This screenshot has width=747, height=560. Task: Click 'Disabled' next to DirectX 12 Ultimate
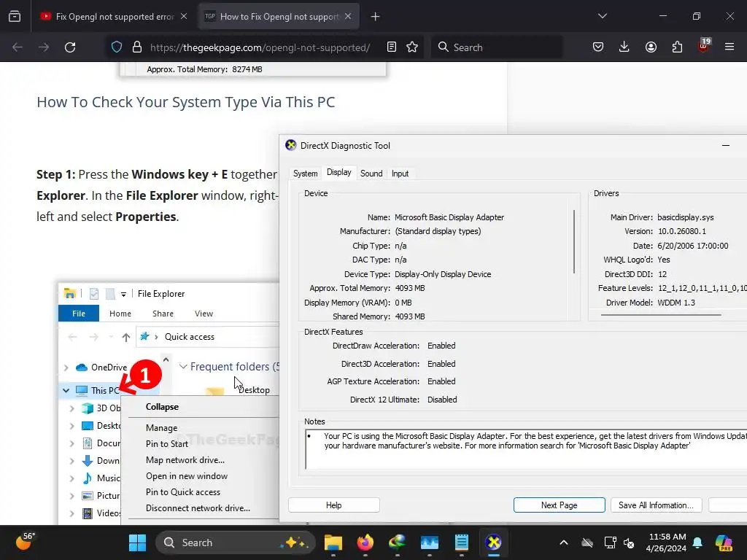point(442,400)
